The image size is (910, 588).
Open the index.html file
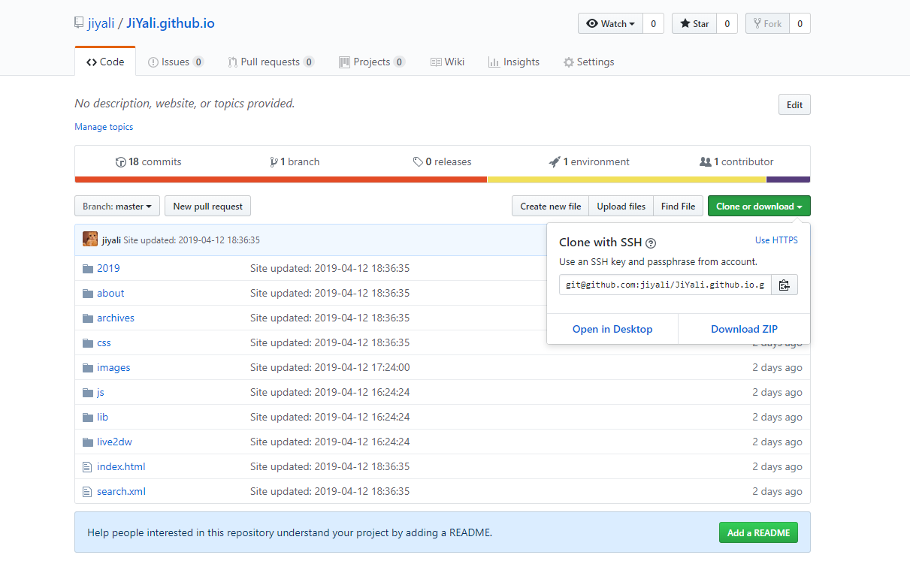click(121, 466)
